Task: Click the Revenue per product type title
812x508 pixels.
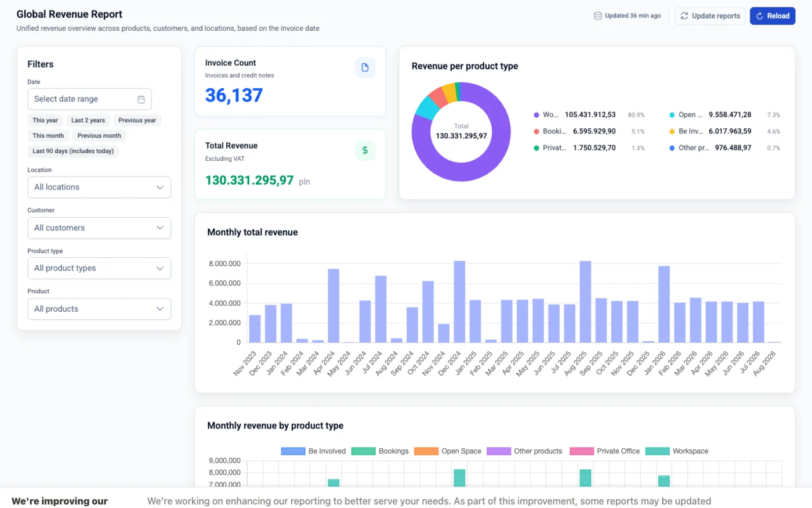Action: (465, 66)
